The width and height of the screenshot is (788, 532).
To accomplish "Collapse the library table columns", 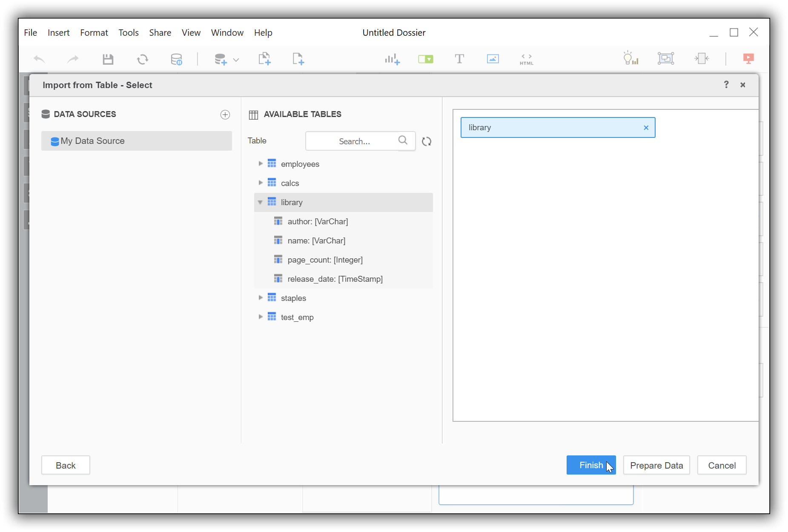I will tap(260, 202).
